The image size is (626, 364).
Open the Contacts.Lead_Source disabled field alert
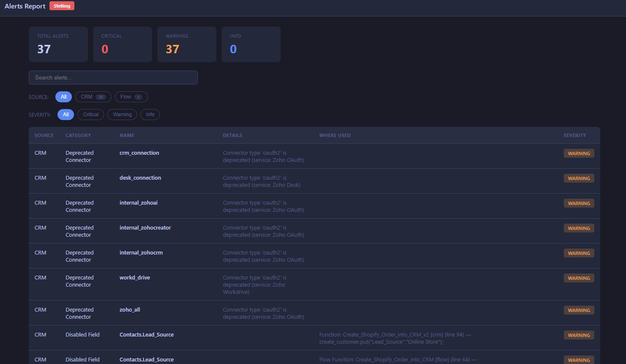[x=147, y=334]
